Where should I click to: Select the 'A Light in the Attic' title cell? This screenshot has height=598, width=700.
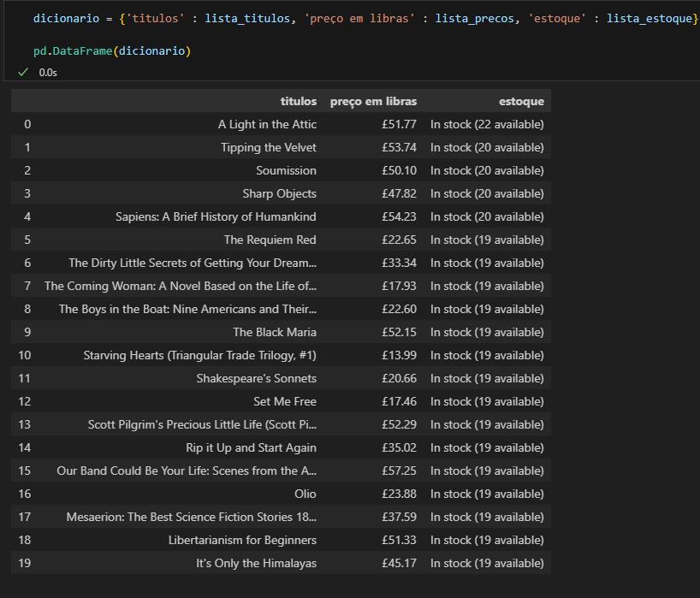pos(267,124)
